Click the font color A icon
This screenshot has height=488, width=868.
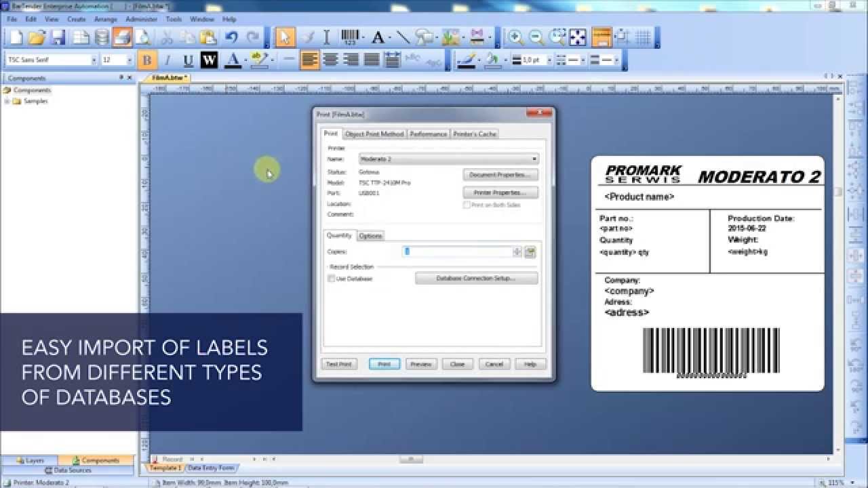233,60
